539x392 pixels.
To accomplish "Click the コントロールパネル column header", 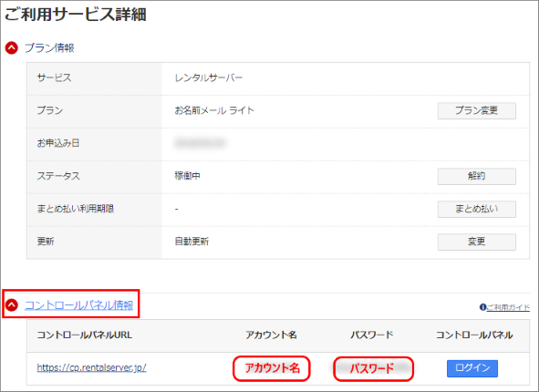I will pyautogui.click(x=474, y=335).
